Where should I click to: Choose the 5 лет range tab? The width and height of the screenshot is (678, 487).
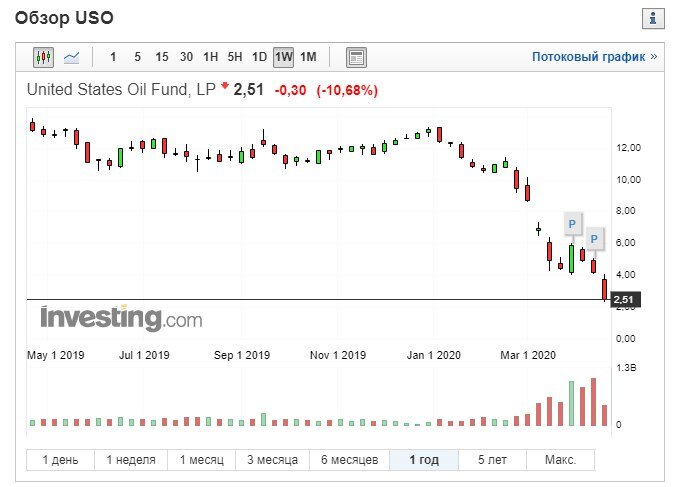click(493, 460)
